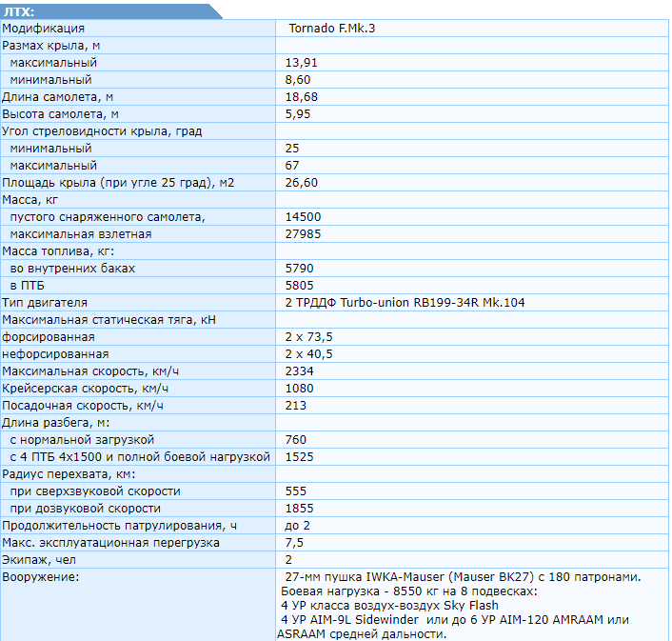This screenshot has height=641, width=672.
Task: Select internal fuel value 5790
Action: tap(300, 269)
